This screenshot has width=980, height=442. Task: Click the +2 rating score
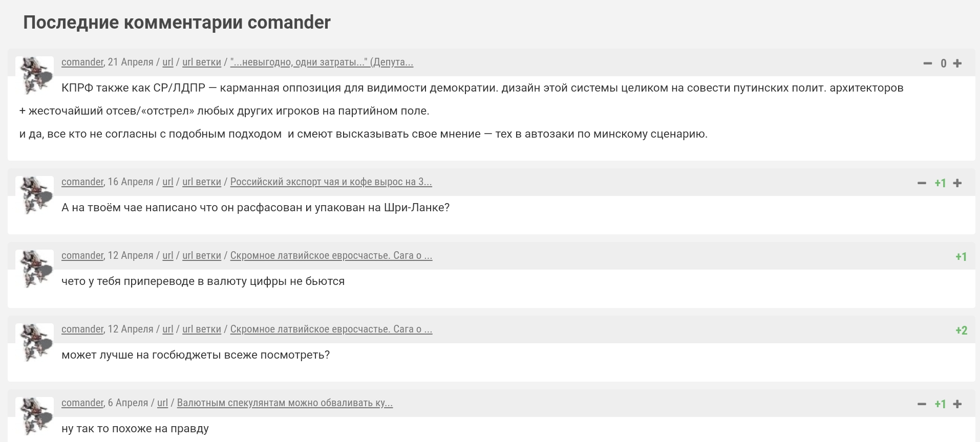961,330
